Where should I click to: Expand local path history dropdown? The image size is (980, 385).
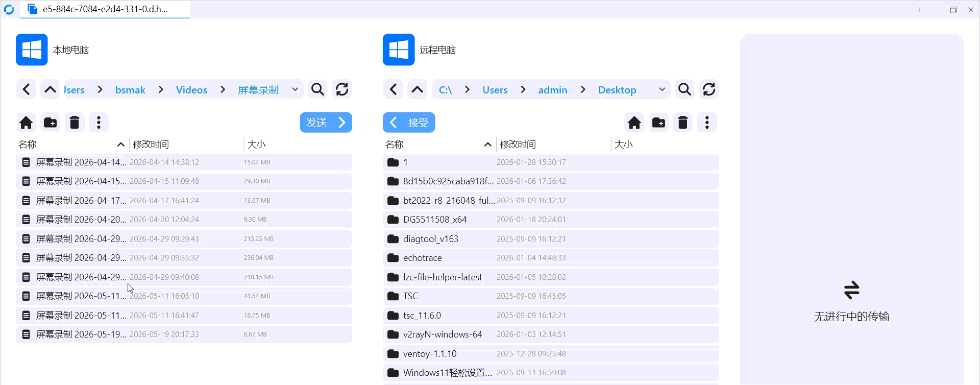pos(295,90)
